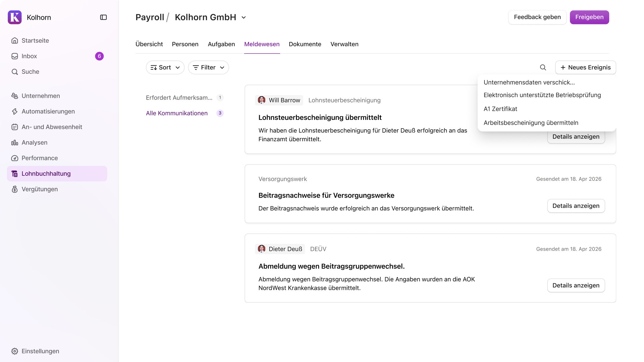
Task: Switch to the Übersicht tab
Action: 149,44
